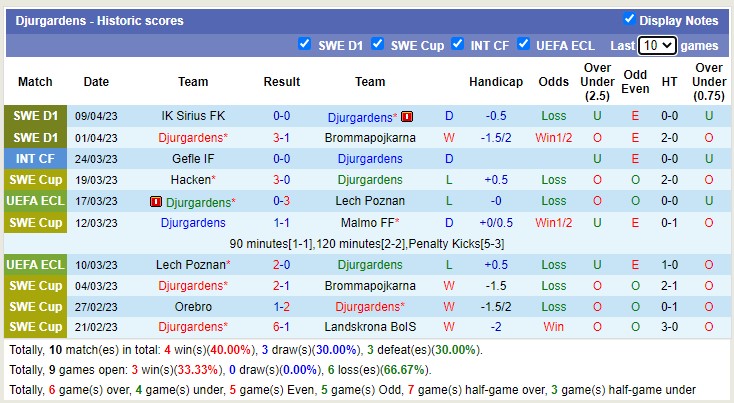Click red card icon beside Djurgardens on 09/04/23

(x=407, y=117)
